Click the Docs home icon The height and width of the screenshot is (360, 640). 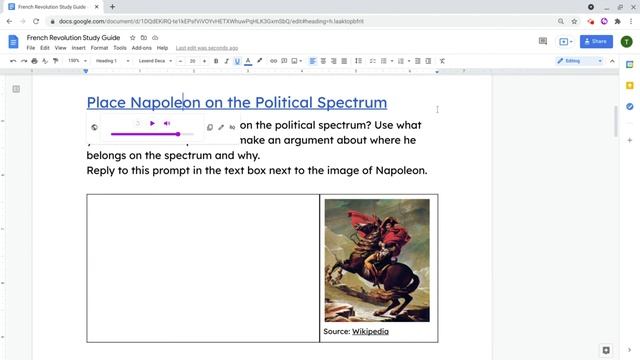13,42
